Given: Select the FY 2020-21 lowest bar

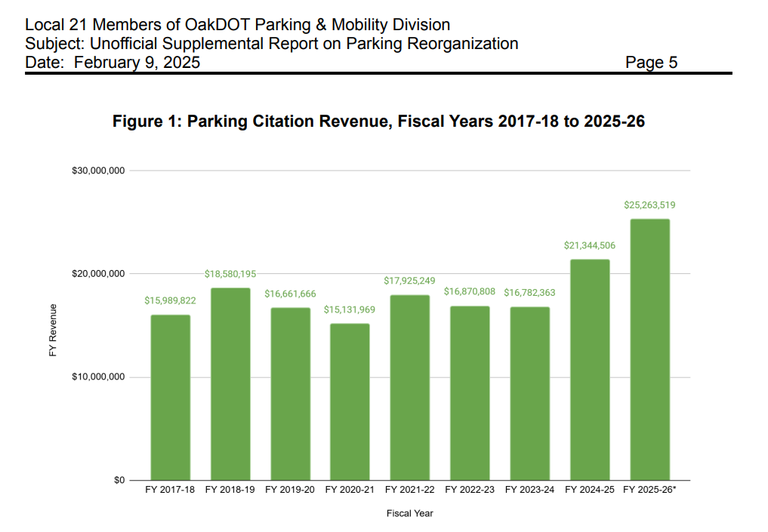Looking at the screenshot, I should pos(350,401).
